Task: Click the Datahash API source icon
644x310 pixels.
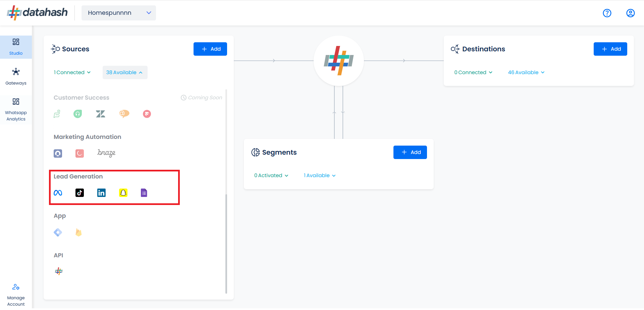Action: [59, 271]
